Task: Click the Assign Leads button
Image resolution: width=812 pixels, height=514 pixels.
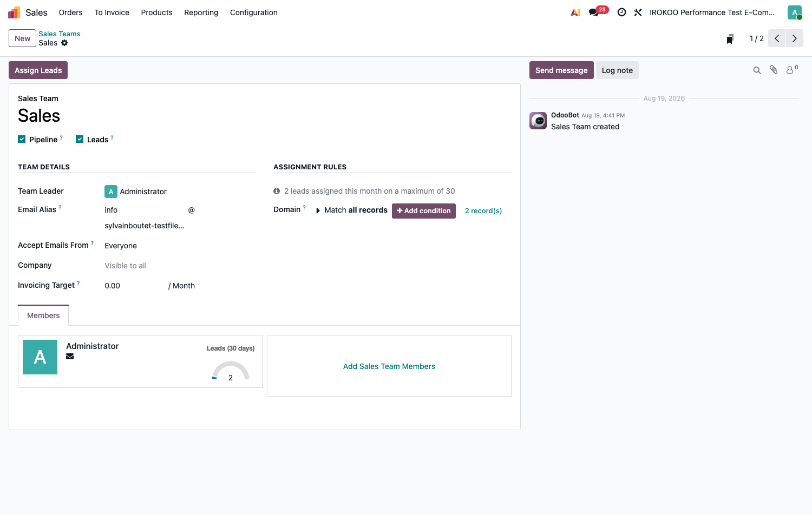Action: (38, 70)
